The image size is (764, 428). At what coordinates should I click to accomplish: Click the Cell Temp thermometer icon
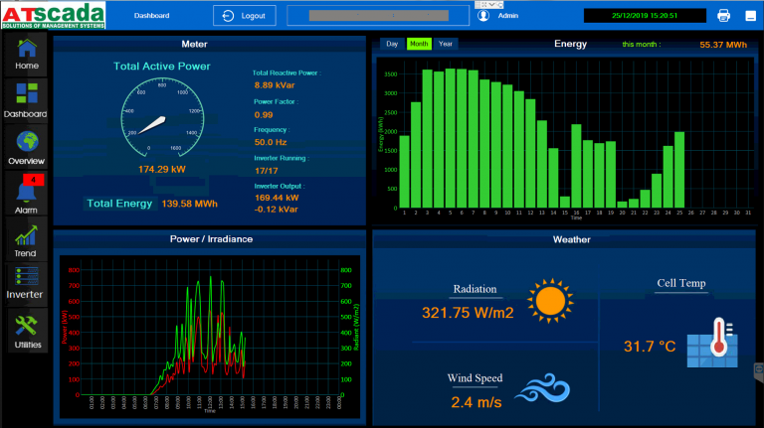pyautogui.click(x=713, y=345)
